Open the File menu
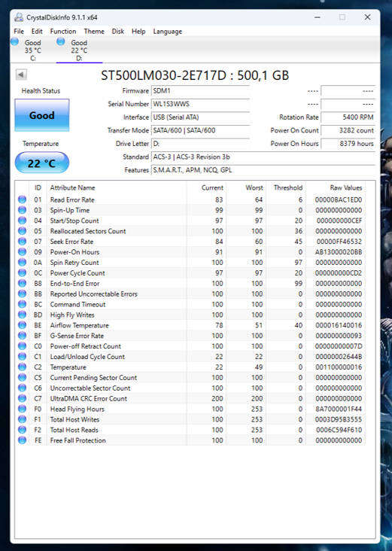This screenshot has width=392, height=551. [x=19, y=32]
